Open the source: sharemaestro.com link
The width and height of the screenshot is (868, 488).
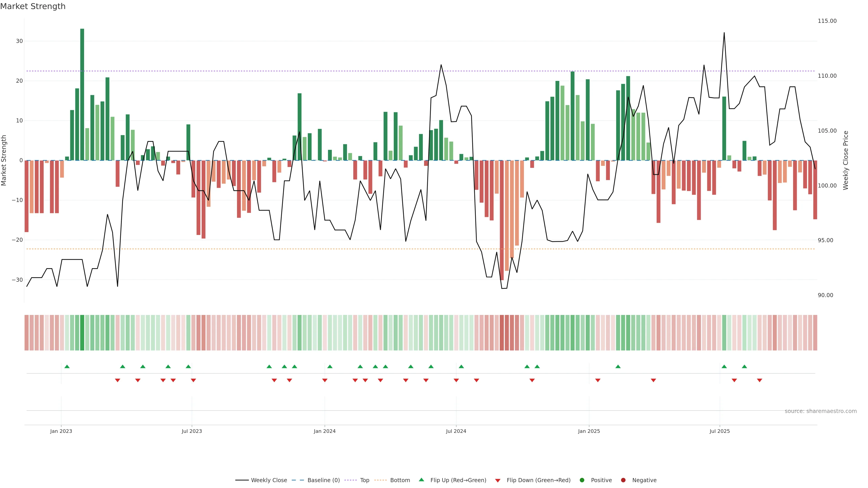821,411
